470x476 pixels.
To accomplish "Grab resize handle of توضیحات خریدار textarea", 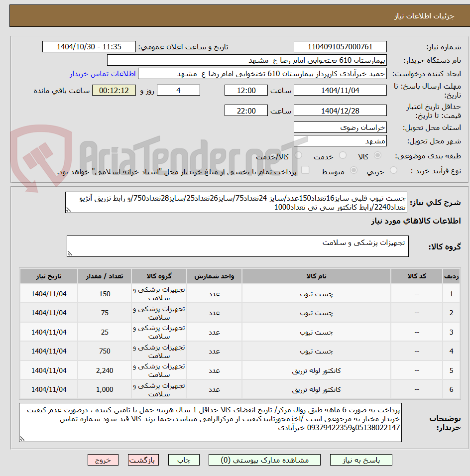I will tap(22, 439).
